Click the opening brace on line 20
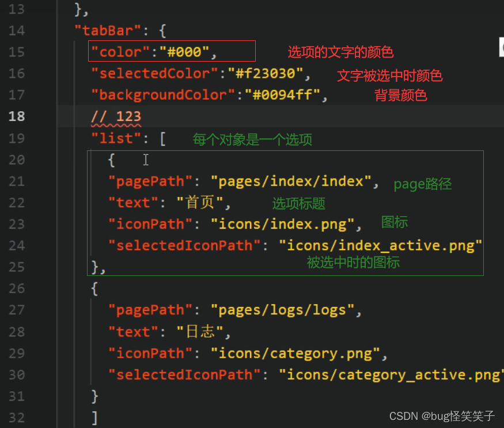The width and height of the screenshot is (504, 428). [x=112, y=160]
